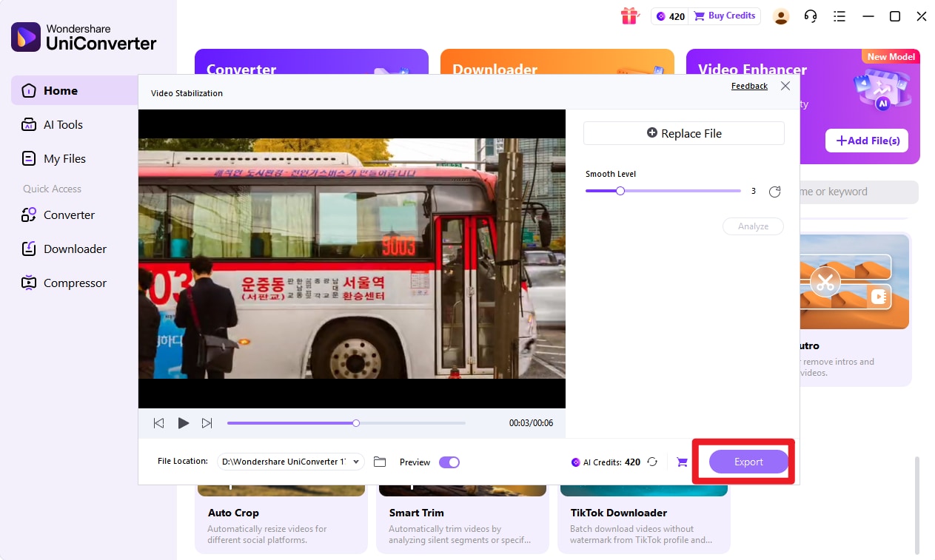This screenshot has height=560, width=935.
Task: Play the video preview
Action: [183, 423]
